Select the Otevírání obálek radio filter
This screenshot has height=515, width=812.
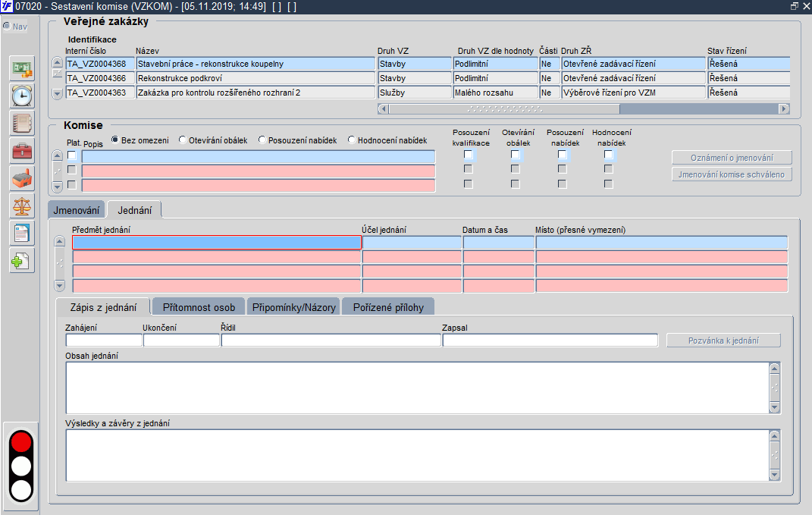pos(182,140)
